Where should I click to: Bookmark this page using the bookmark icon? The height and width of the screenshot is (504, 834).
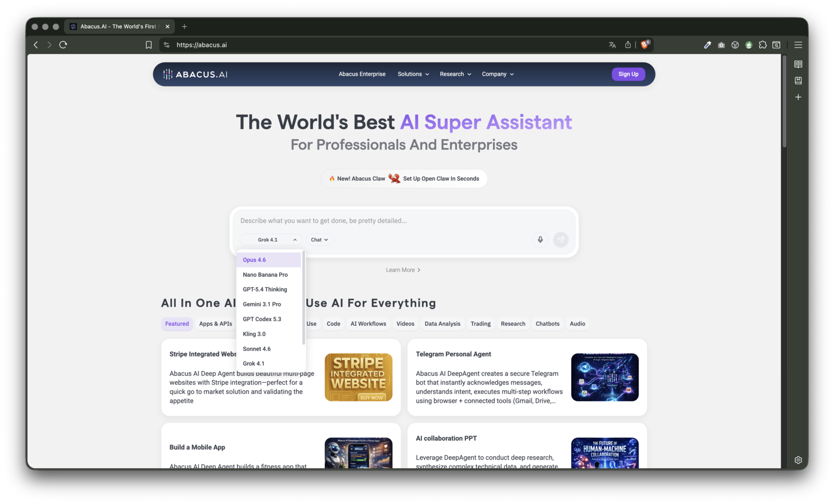[149, 45]
